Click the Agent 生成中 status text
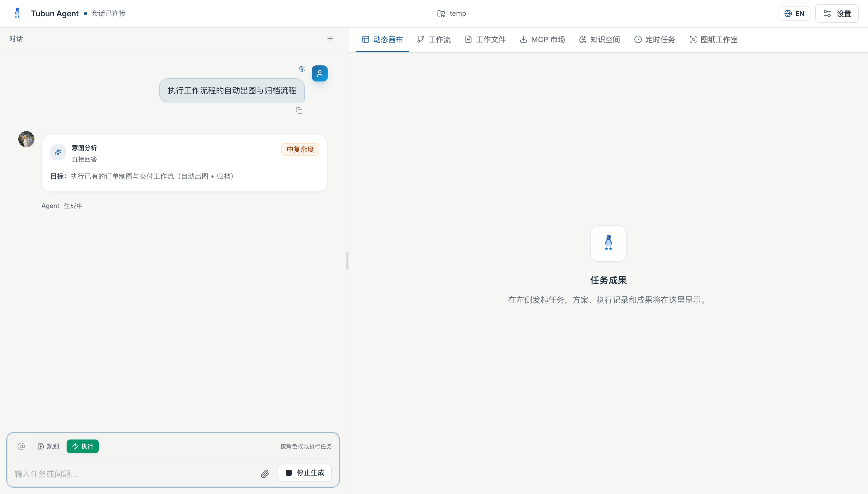 point(62,206)
